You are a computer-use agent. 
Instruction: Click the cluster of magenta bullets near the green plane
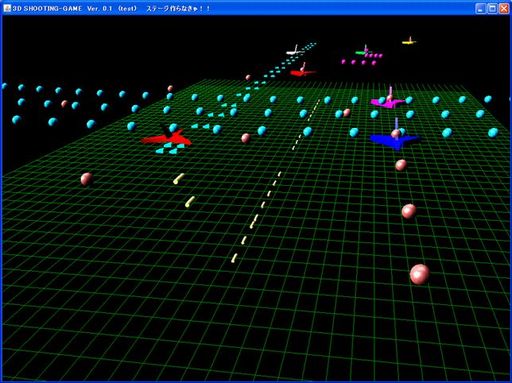click(362, 59)
